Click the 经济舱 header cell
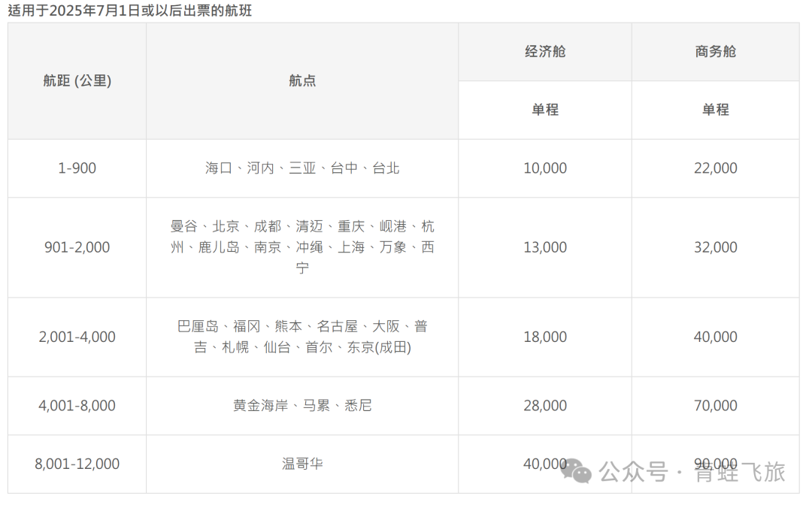Screen dimensions: 812x505 tap(545, 52)
